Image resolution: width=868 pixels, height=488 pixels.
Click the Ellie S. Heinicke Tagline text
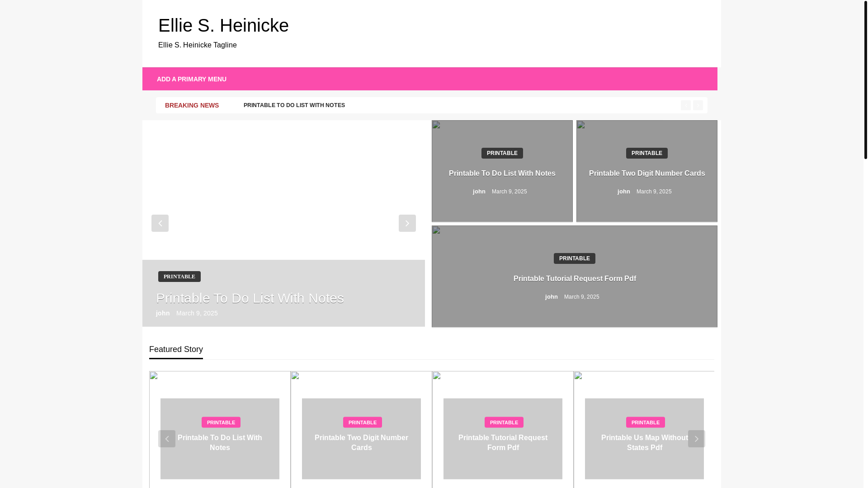(198, 45)
